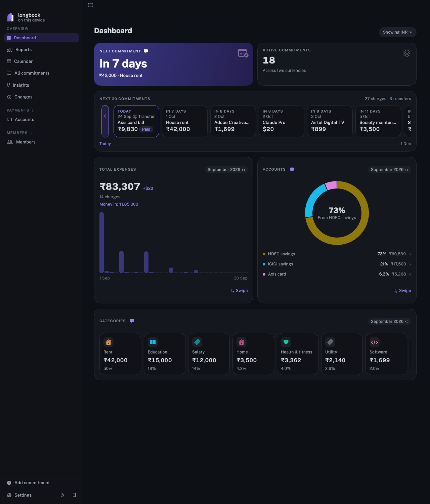Open the House rent ₹42,000 commitment card
This screenshot has width=430, height=504.
click(184, 121)
